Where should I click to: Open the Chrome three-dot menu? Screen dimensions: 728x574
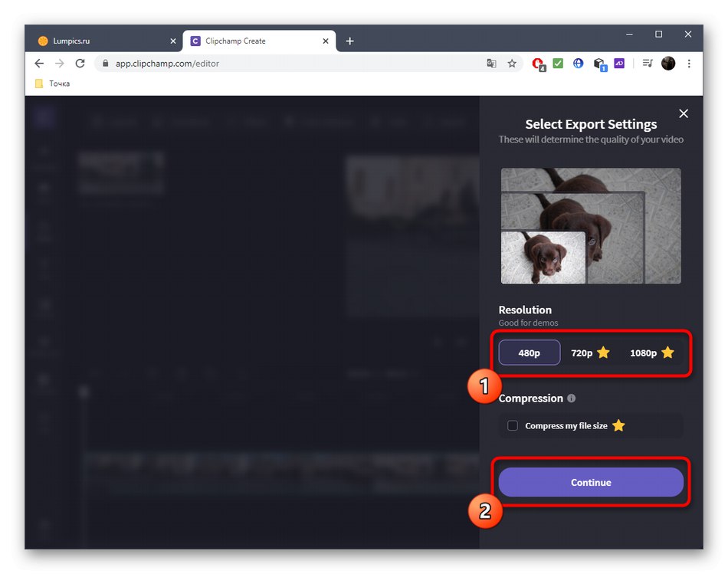click(x=689, y=64)
